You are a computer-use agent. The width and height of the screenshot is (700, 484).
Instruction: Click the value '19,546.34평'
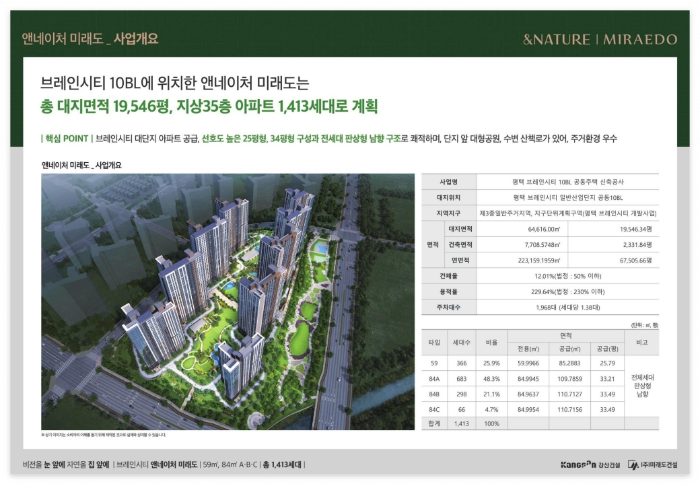pyautogui.click(x=636, y=229)
